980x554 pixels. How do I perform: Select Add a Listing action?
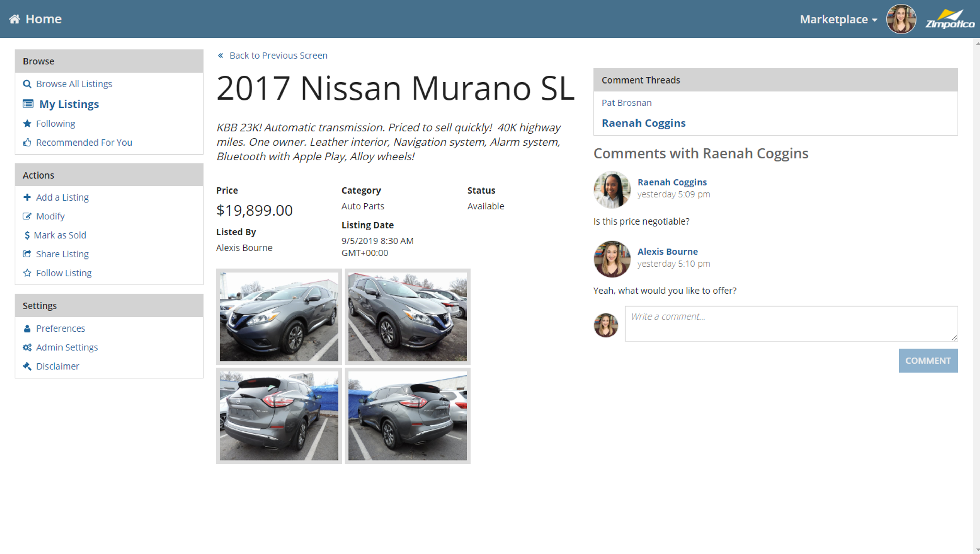(62, 197)
